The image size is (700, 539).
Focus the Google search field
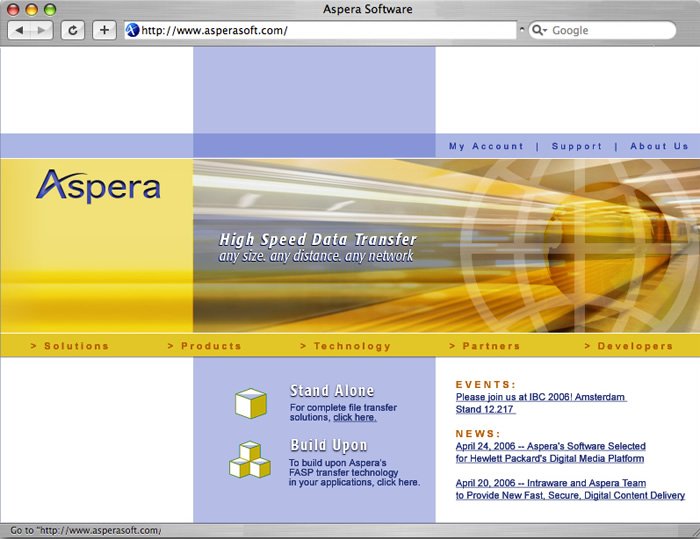[x=602, y=30]
